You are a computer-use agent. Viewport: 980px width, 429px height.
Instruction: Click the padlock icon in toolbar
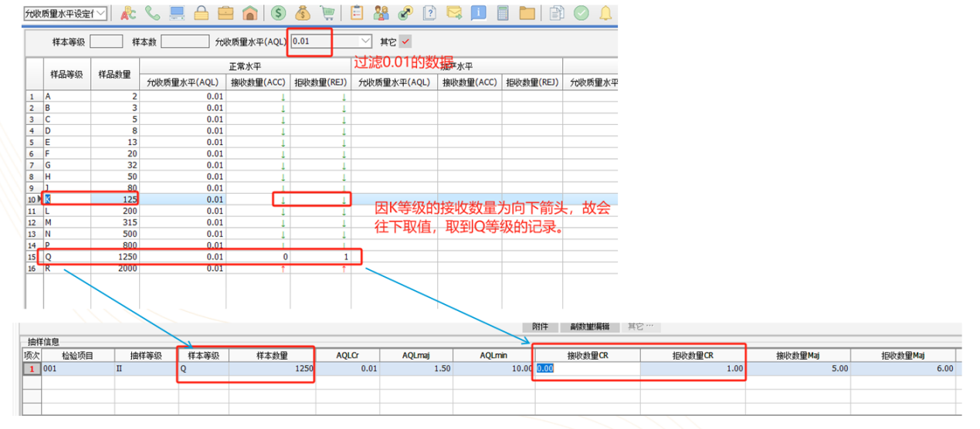(201, 13)
